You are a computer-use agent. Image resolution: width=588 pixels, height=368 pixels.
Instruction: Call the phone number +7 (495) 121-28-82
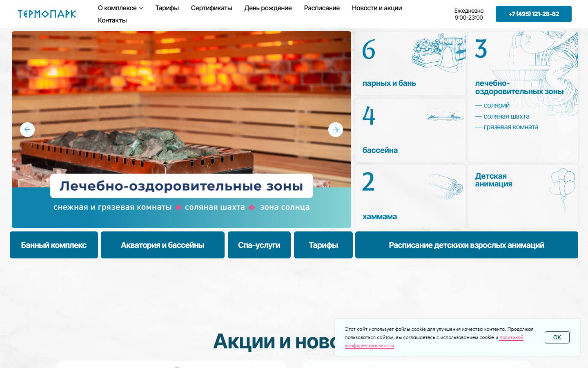coord(534,14)
